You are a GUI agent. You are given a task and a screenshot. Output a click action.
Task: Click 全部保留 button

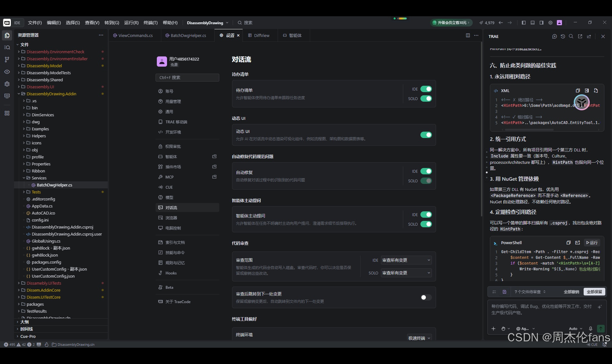(x=594, y=292)
